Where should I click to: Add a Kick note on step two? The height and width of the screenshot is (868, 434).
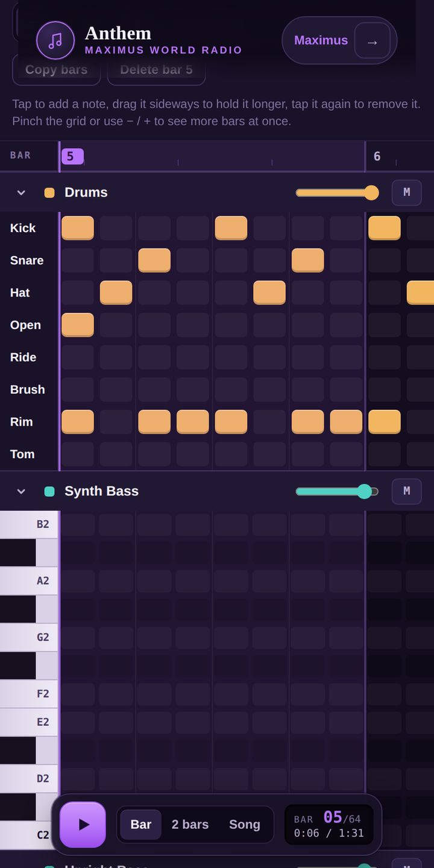116,228
